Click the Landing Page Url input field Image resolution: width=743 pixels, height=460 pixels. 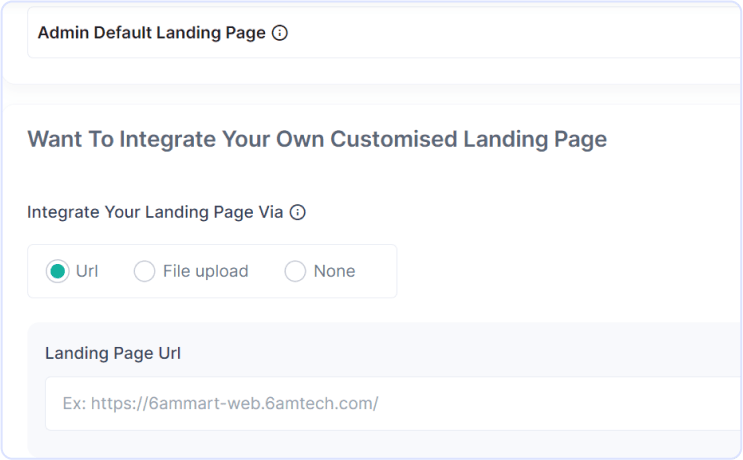[x=394, y=404]
